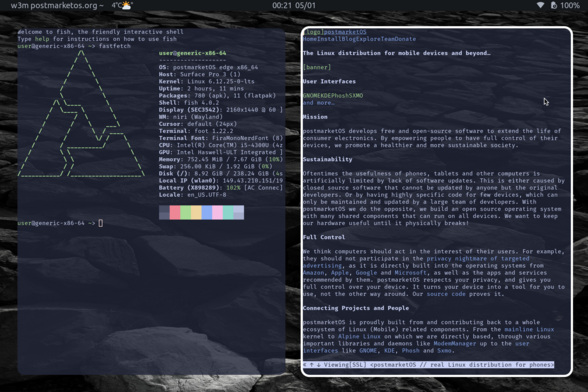Follow the 'mainline Linux' link

[x=529, y=329]
